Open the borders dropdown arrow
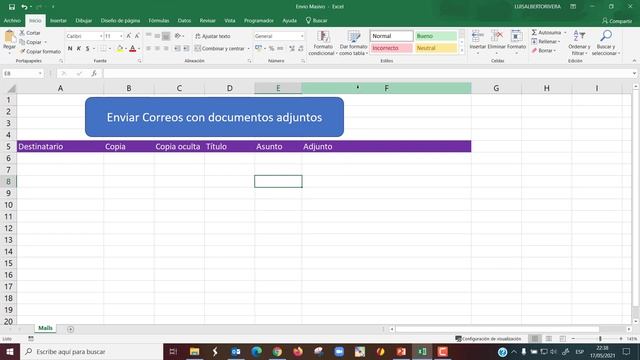The width and height of the screenshot is (640, 360). (x=110, y=49)
